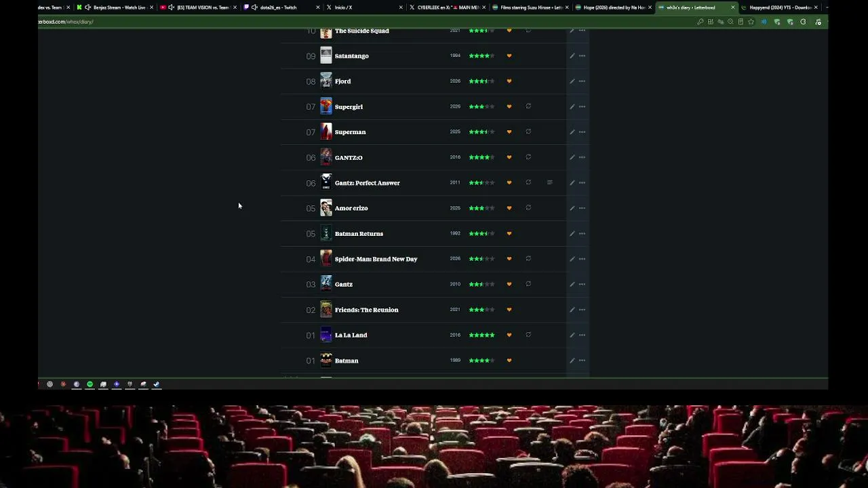Click the rewatch icon beside Superman

pyautogui.click(x=528, y=131)
